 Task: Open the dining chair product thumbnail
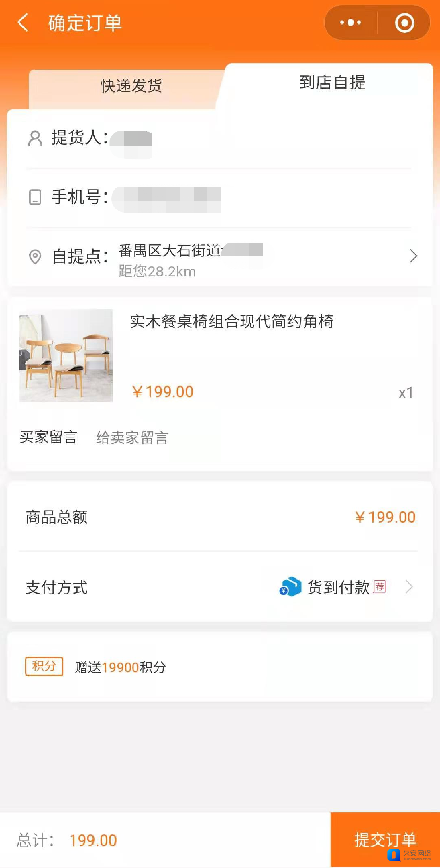pos(66,355)
